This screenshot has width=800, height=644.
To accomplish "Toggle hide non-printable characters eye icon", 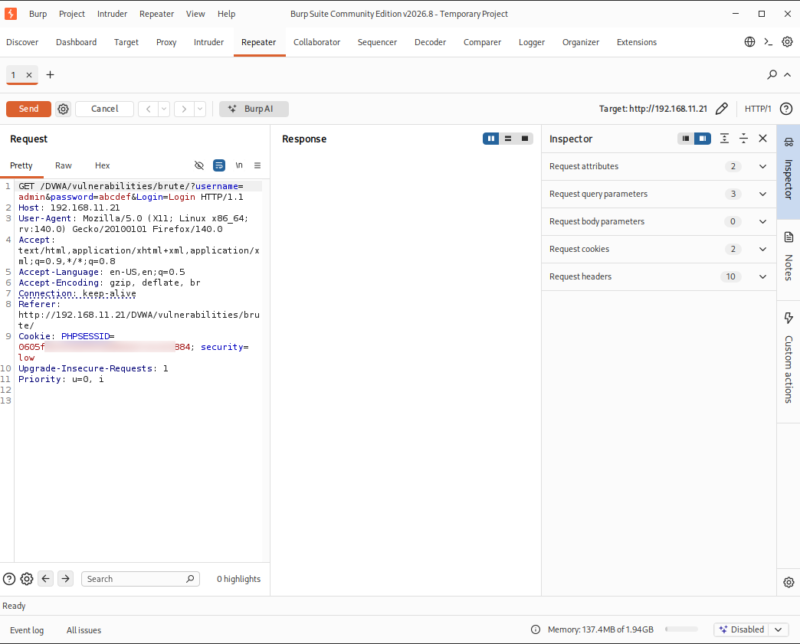I will (199, 165).
